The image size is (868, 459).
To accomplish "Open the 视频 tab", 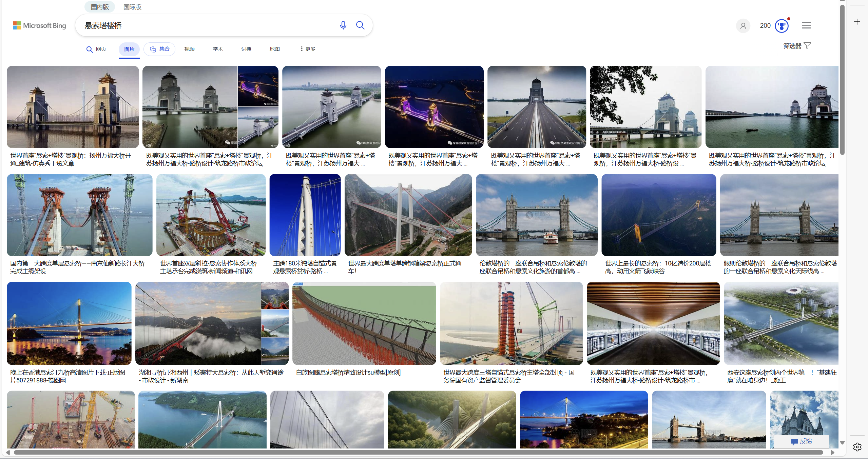I will pyautogui.click(x=189, y=49).
